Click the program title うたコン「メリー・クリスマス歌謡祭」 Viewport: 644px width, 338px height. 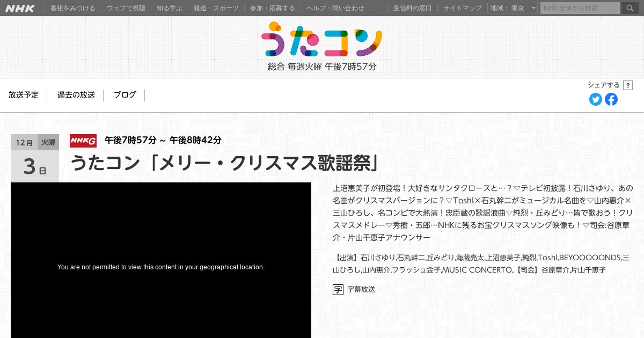pos(225,163)
